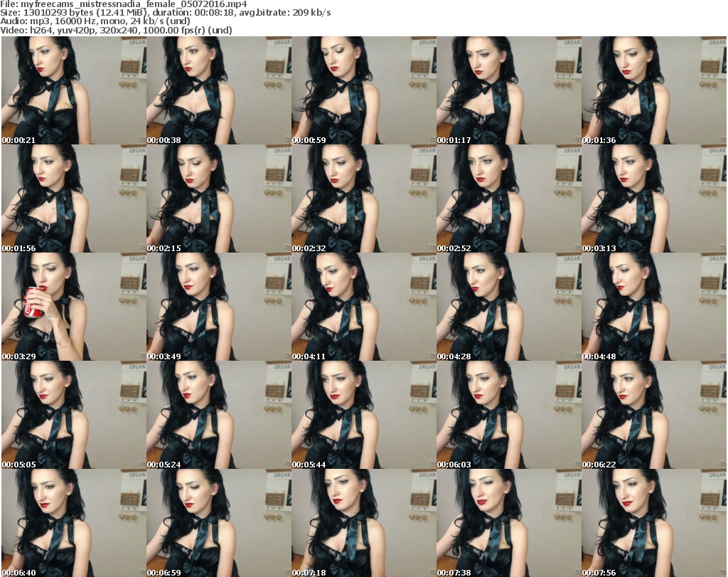Open the frame at 00:02:15

click(x=219, y=198)
